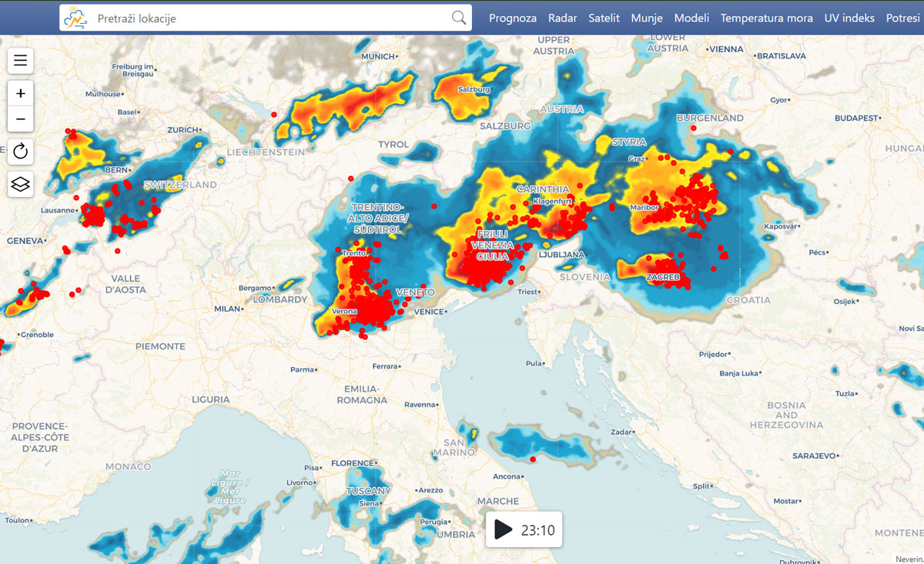Image resolution: width=924 pixels, height=564 pixels.
Task: Zoom out with the minus button
Action: tap(21, 119)
